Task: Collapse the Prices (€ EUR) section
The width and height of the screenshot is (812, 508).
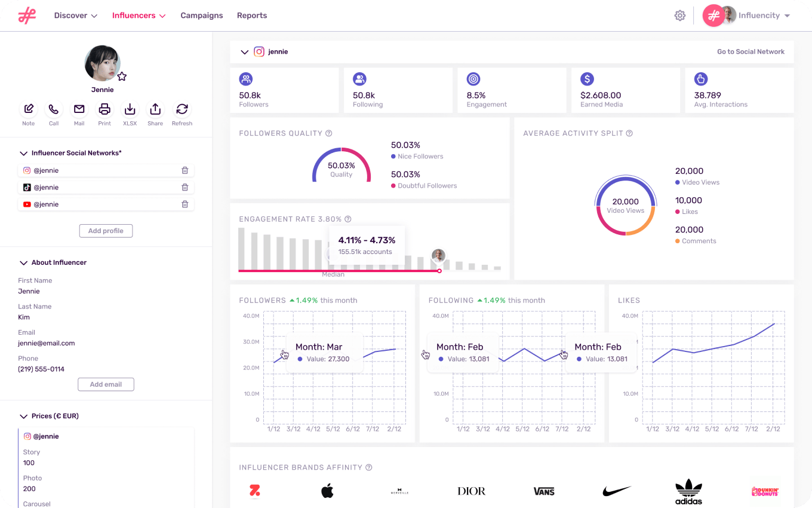Action: [24, 417]
